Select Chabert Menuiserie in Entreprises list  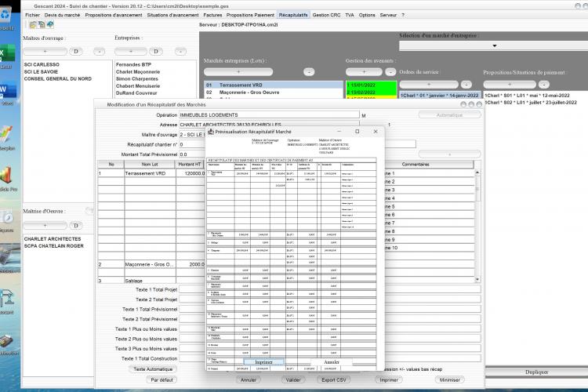138,86
